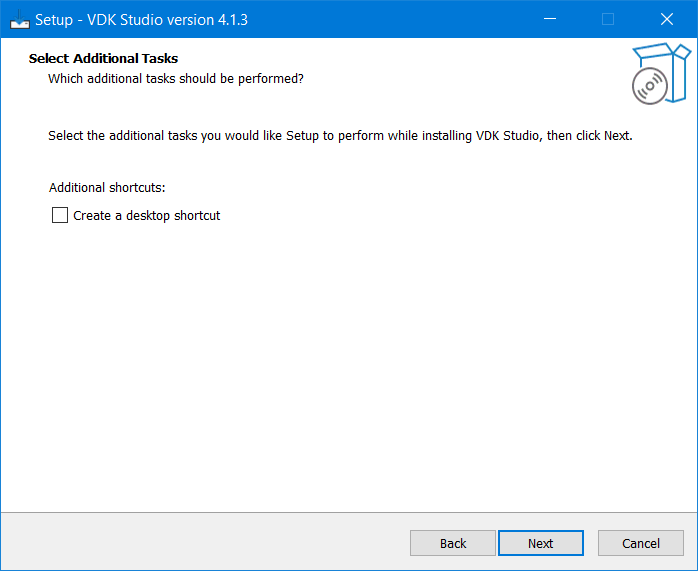Close the VDK Studio Setup window
The image size is (698, 571).
pos(666,19)
